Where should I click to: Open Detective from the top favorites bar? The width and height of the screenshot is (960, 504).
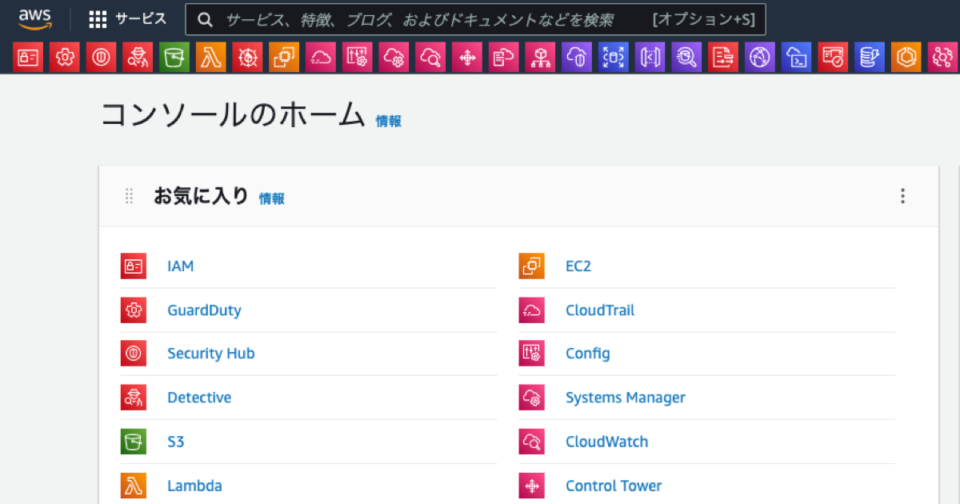[138, 58]
